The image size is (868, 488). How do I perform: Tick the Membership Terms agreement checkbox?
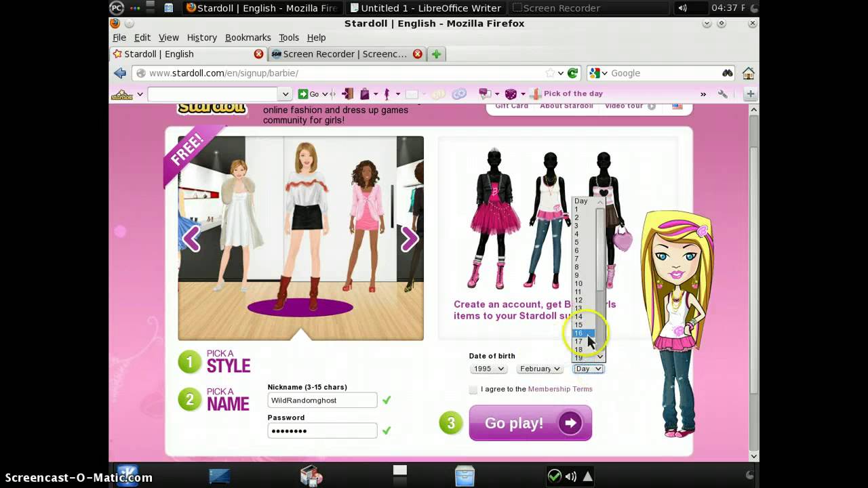[473, 389]
